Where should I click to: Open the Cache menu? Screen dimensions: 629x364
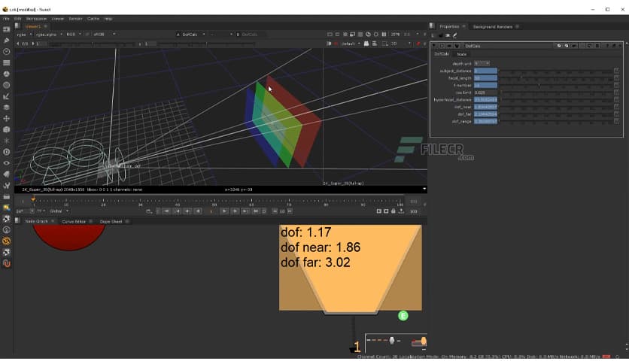tap(93, 19)
